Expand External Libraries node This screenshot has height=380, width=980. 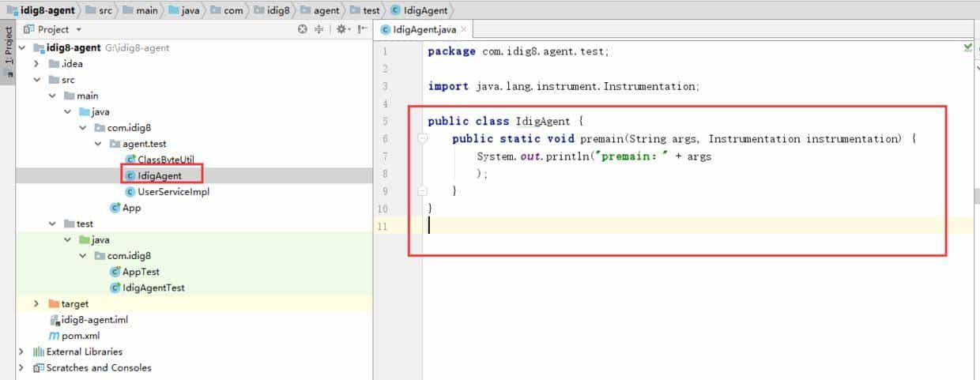[x=22, y=352]
